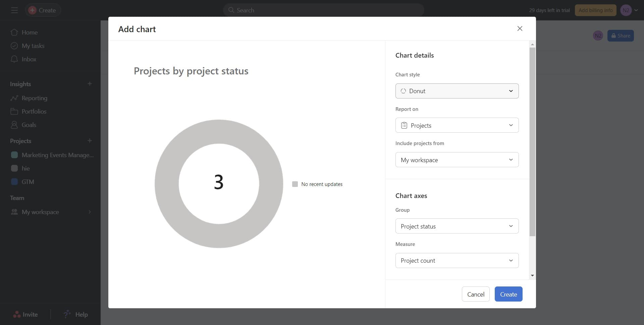The height and width of the screenshot is (325, 644).
Task: Cancel the chart creation
Action: coord(475,294)
